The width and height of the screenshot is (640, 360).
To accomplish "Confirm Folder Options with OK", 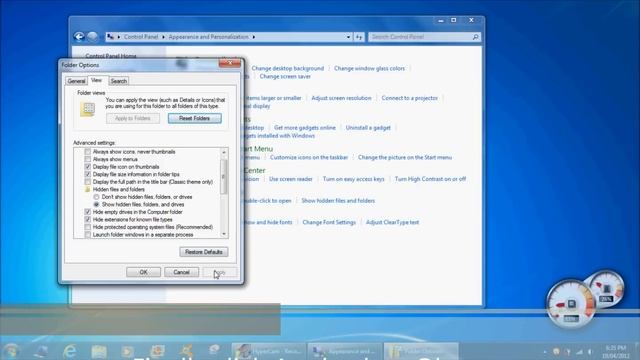I will [143, 272].
